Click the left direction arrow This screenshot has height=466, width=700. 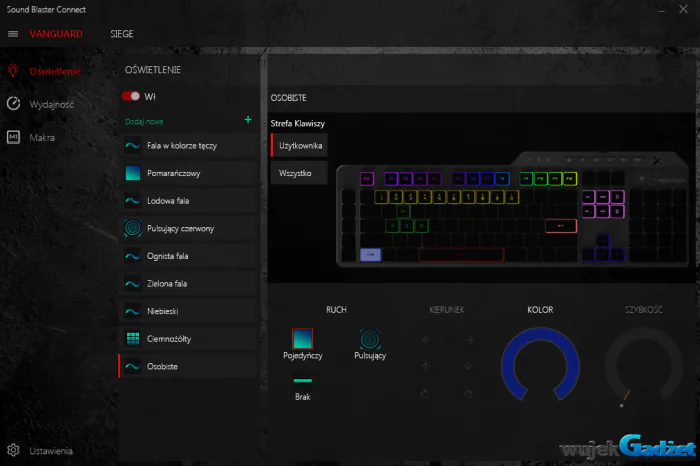pos(426,340)
